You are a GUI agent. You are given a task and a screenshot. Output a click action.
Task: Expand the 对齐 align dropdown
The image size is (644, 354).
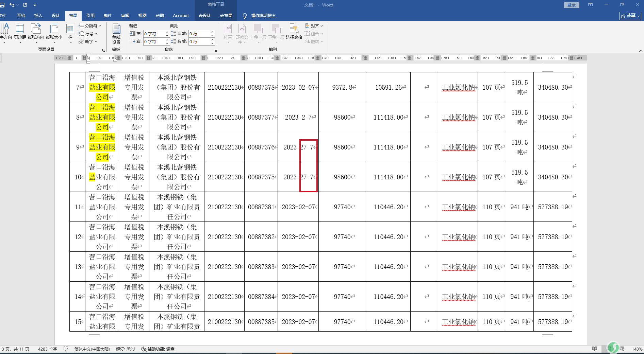tap(314, 26)
